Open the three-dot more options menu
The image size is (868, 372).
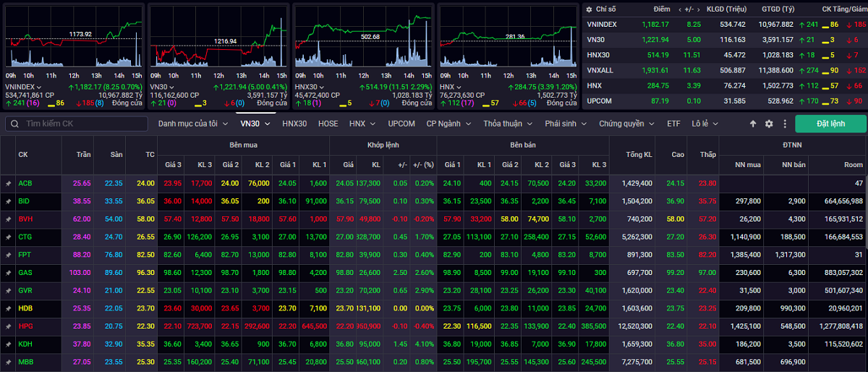[x=785, y=124]
